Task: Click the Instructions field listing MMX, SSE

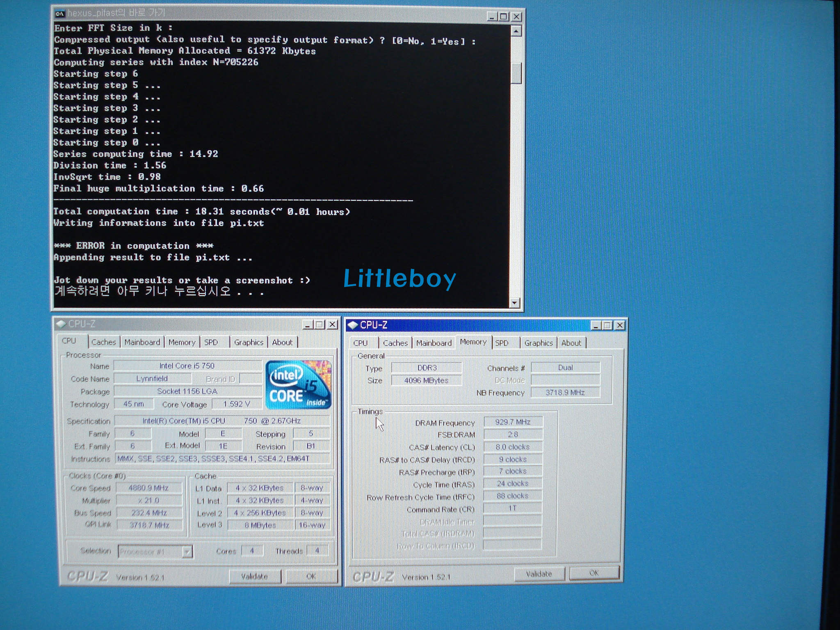Action: tap(222, 459)
